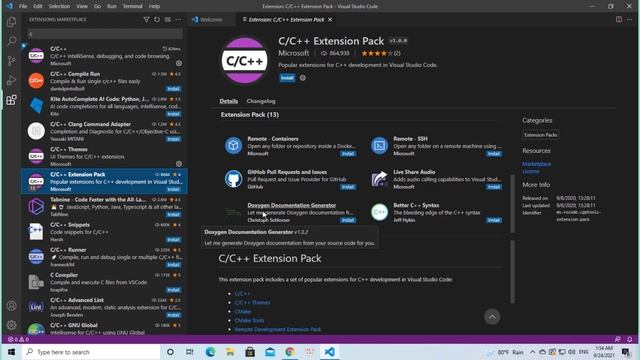Open manage gear for C/C++ Themes
640x360 pixels.
[x=179, y=164]
